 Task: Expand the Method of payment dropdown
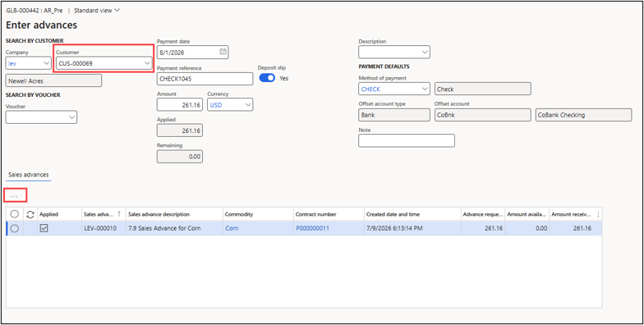coord(425,89)
